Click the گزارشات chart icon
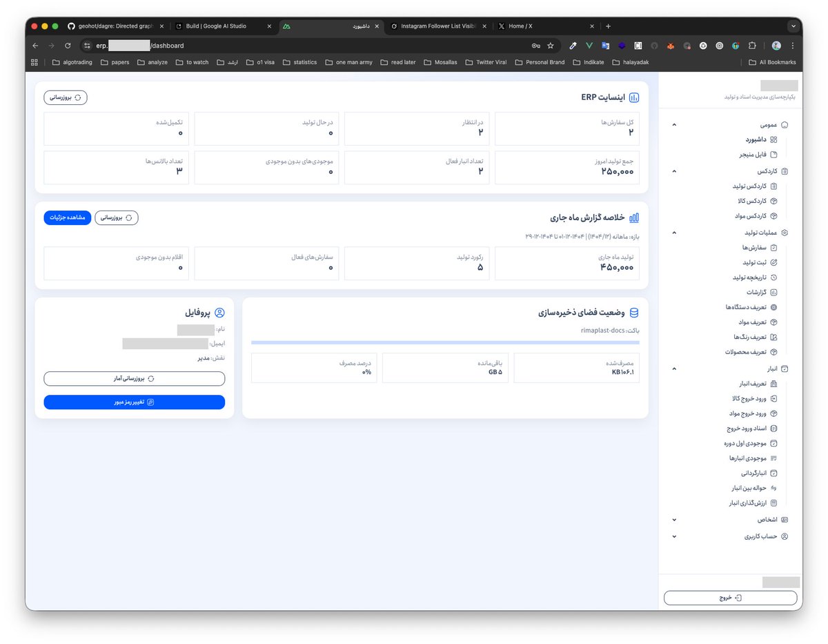The image size is (828, 644). [773, 293]
